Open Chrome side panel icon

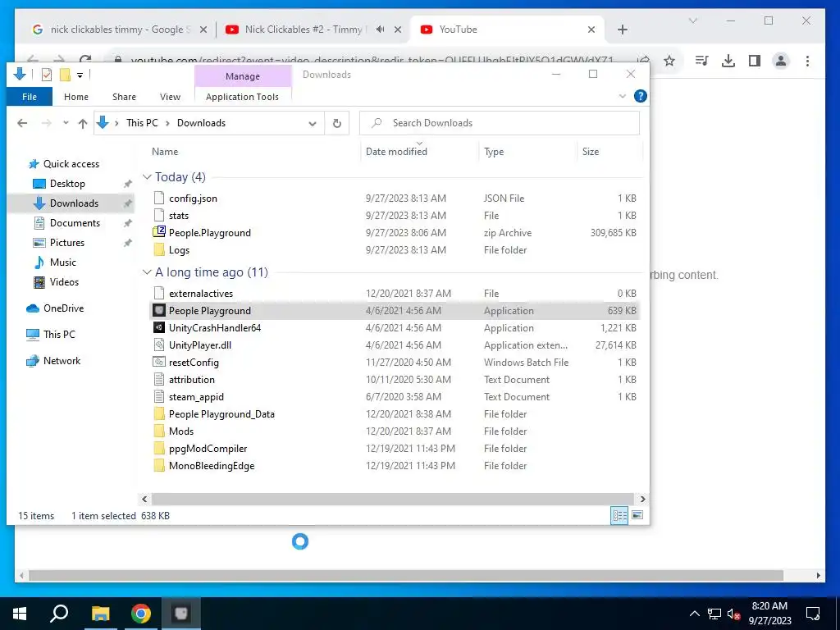coord(755,61)
